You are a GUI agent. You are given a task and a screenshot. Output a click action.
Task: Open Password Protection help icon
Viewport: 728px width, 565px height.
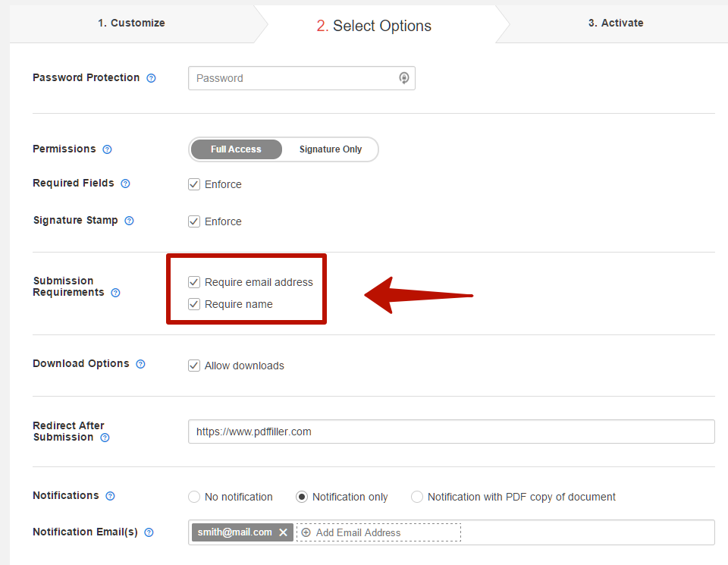(x=151, y=78)
